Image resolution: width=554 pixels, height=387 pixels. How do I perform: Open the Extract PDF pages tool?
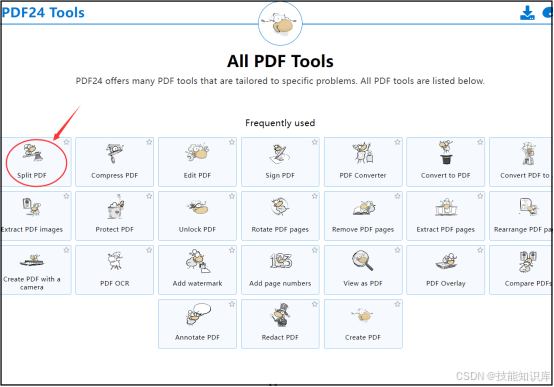446,216
